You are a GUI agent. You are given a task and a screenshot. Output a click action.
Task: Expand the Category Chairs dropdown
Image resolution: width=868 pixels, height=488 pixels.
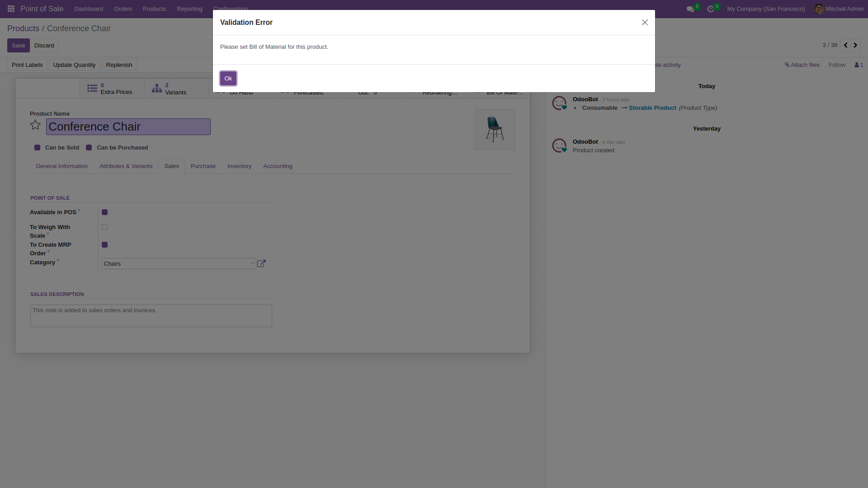(252, 263)
